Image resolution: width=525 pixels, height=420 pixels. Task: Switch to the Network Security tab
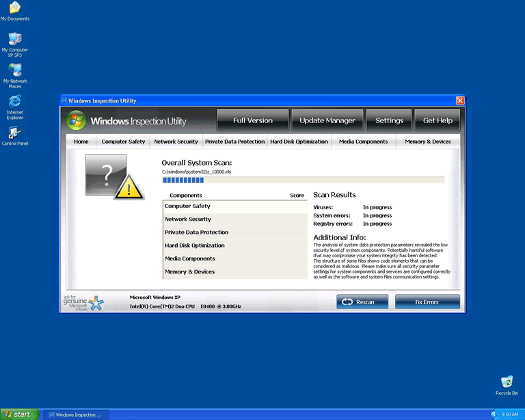tap(176, 142)
